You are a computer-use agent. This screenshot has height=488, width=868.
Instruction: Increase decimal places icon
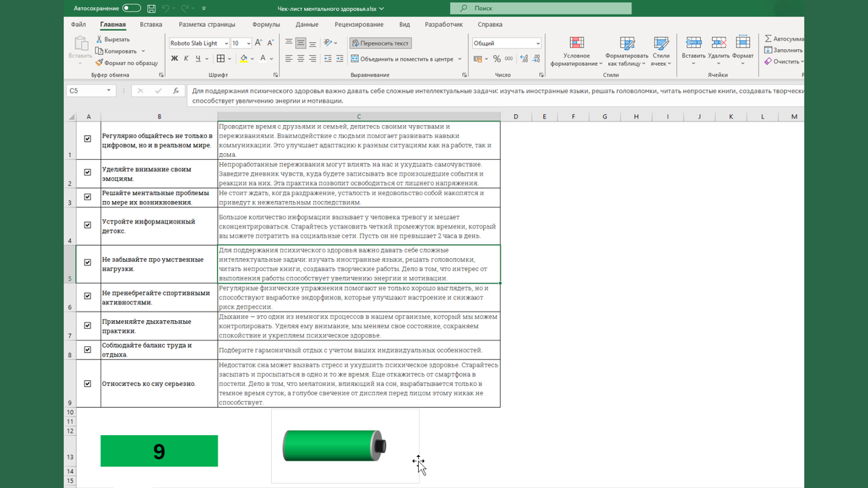(524, 59)
